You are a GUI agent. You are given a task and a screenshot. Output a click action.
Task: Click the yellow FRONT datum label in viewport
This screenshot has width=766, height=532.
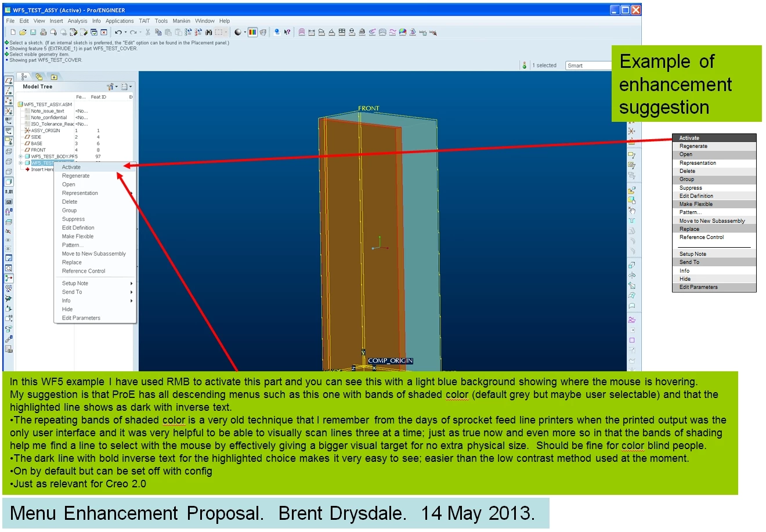click(x=368, y=108)
